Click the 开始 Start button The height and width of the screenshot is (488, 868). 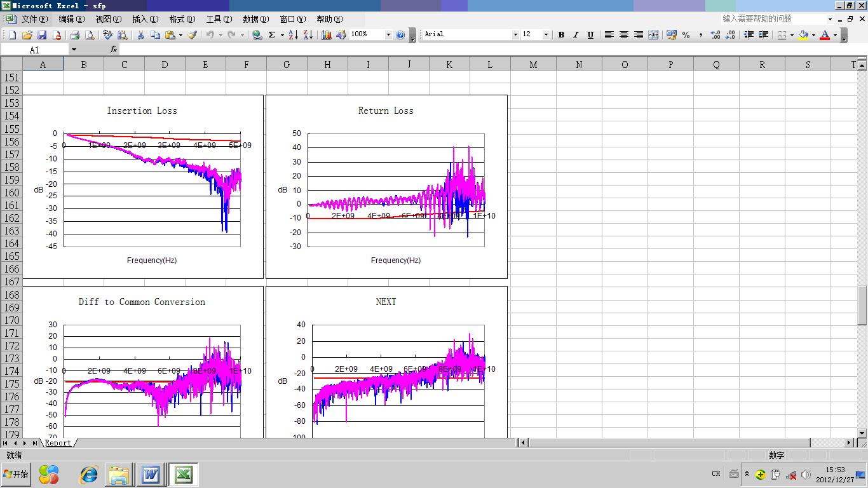(16, 474)
